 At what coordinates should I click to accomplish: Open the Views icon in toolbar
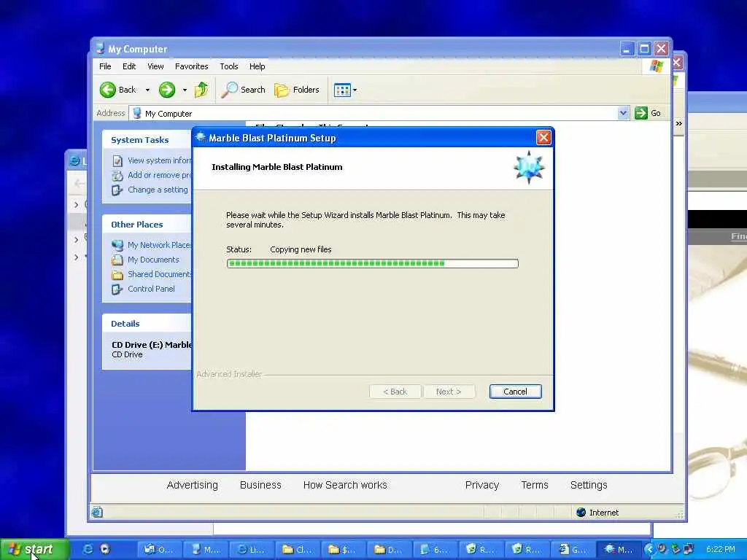coord(342,90)
